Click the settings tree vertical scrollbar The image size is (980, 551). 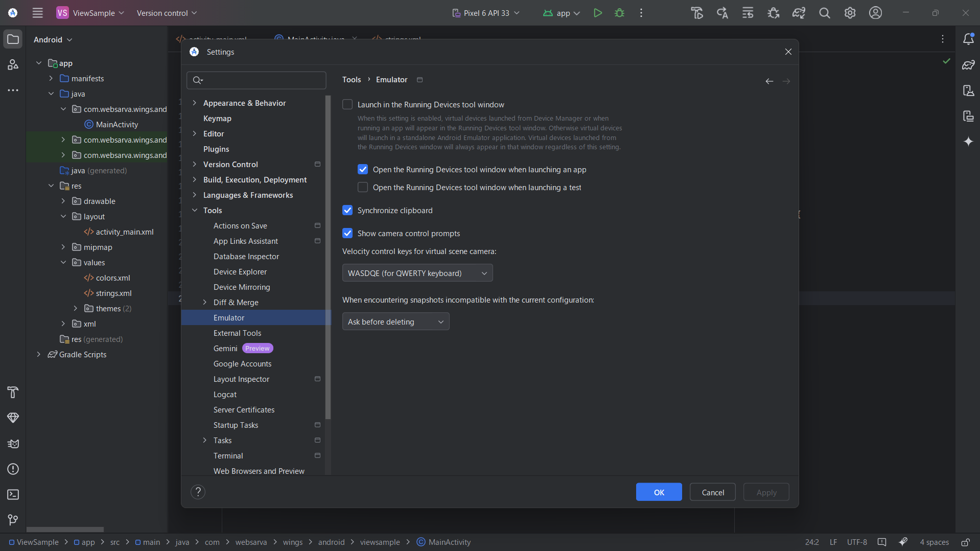(328, 257)
